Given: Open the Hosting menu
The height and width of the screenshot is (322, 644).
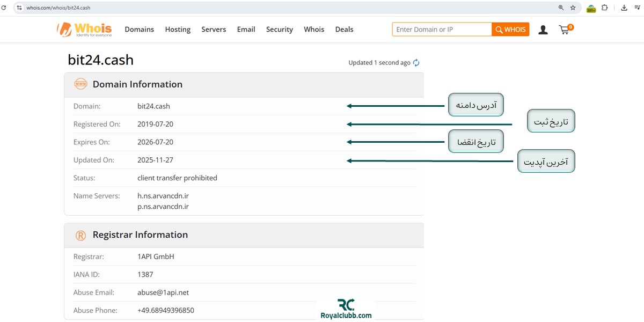Looking at the screenshot, I should (178, 30).
